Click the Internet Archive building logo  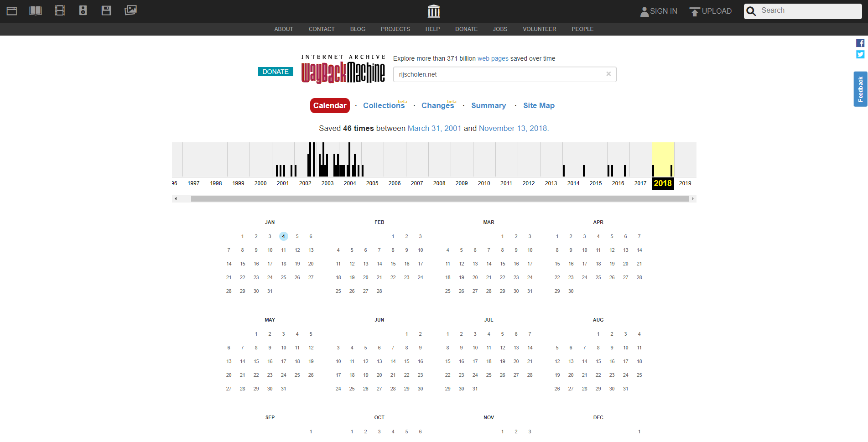434,11
